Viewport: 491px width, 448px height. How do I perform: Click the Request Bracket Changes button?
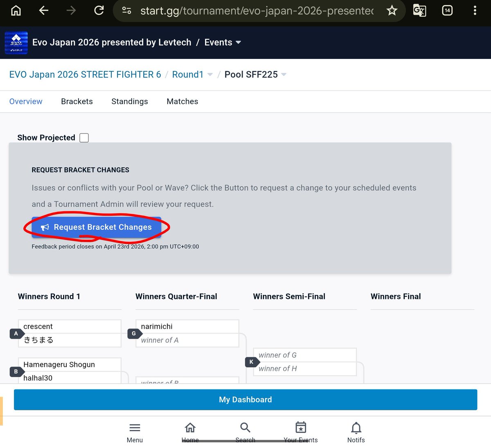coord(97,227)
